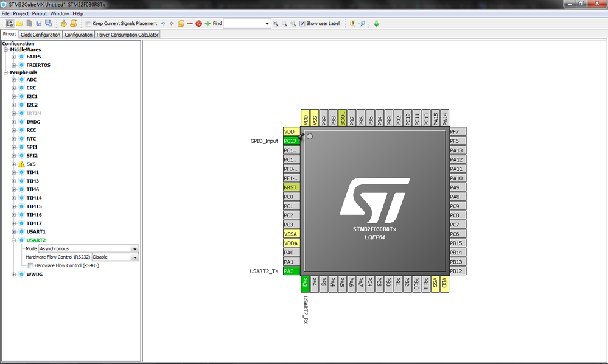Click the Generate Report scroll icon

pyautogui.click(x=73, y=24)
